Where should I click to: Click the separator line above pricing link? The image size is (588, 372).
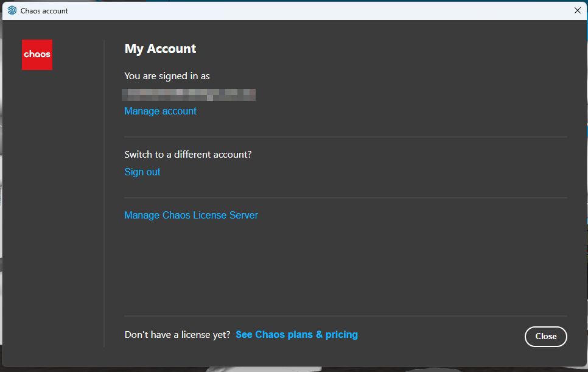[x=345, y=316]
